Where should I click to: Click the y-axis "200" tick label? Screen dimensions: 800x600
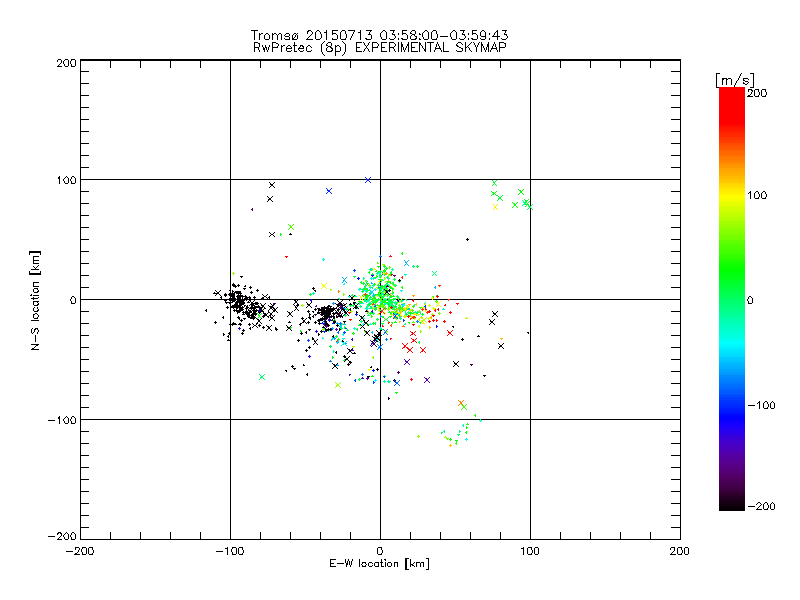pyautogui.click(x=66, y=63)
